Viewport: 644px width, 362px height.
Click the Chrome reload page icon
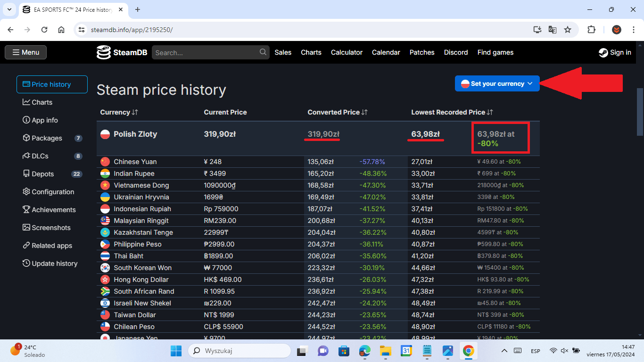(x=44, y=30)
